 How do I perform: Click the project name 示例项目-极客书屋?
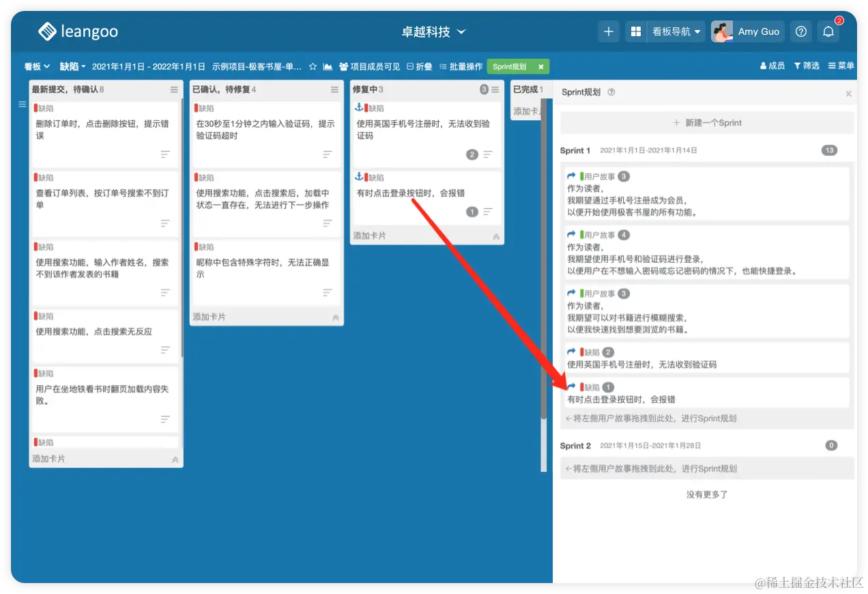pos(257,66)
